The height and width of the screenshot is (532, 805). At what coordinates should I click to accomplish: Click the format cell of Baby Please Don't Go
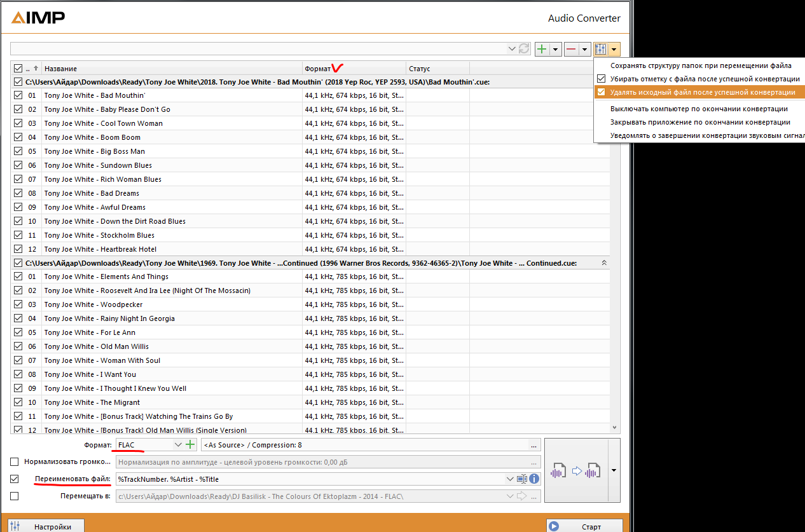pyautogui.click(x=354, y=109)
